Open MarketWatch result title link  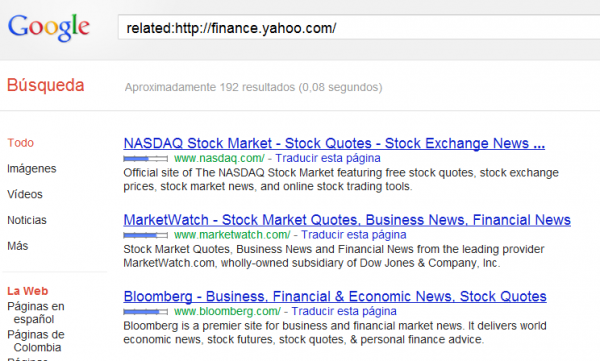[x=347, y=220]
